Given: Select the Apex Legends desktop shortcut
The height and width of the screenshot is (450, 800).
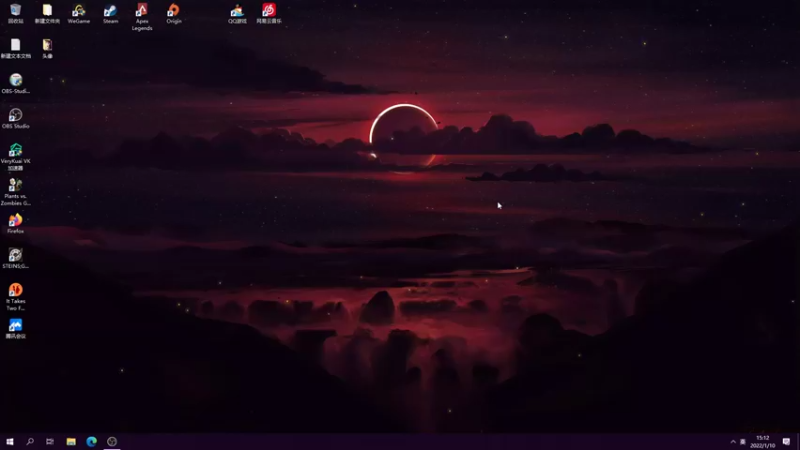Looking at the screenshot, I should [142, 17].
